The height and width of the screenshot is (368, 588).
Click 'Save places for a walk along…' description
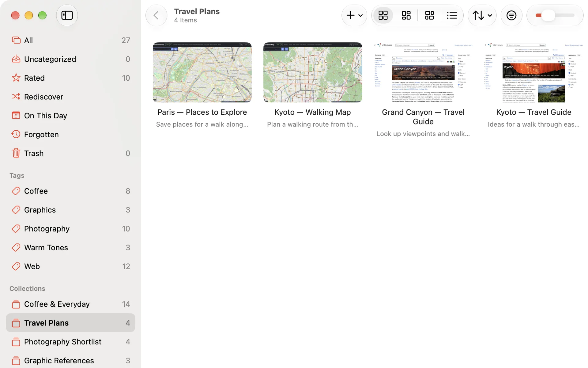202,124
